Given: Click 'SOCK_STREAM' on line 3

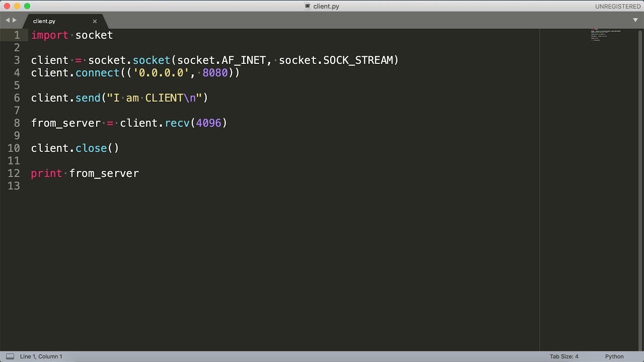Looking at the screenshot, I should tap(358, 60).
